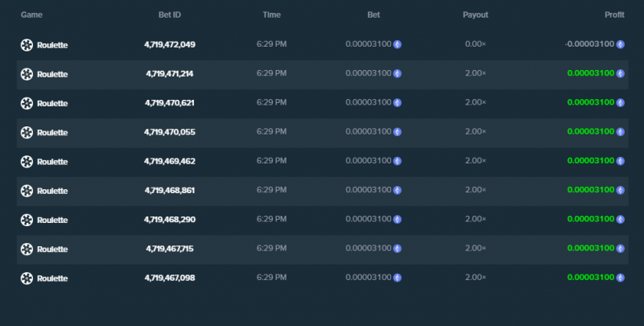This screenshot has width=644, height=326.
Task: Click Roulette label in row 4,719,469,462
Action: [x=52, y=162]
